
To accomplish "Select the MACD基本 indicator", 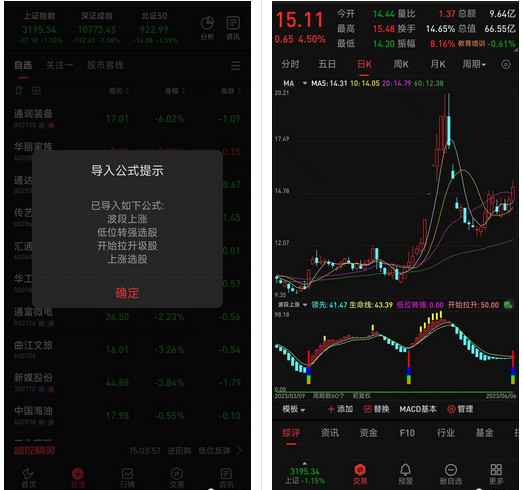I will click(x=418, y=409).
